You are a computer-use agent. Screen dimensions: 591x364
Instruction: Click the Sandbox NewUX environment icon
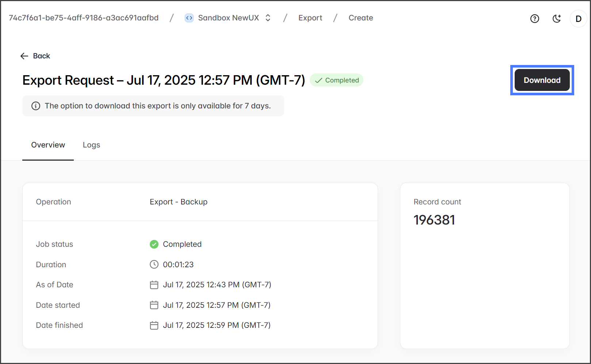pos(189,18)
